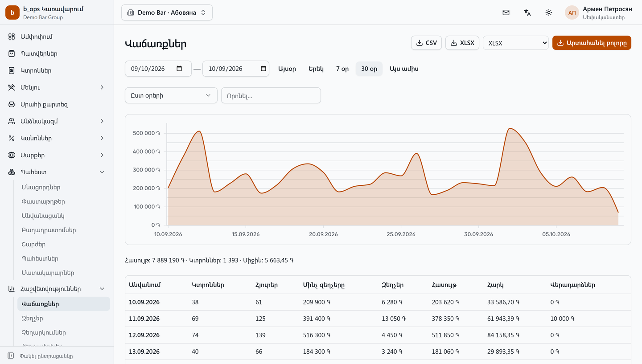Viewport: 642px width, 364px height.
Task: Click the Հասույթ column header
Action: point(444,285)
